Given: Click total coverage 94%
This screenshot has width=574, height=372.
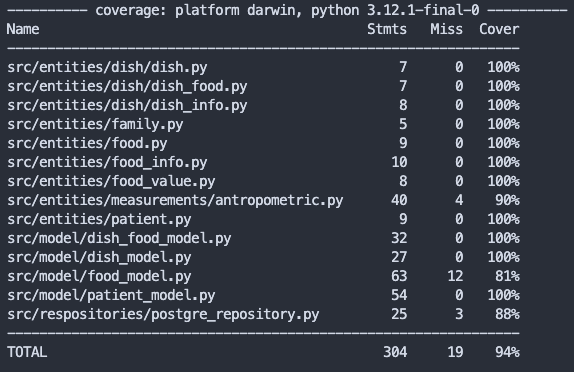Looking at the screenshot, I should 507,352.
